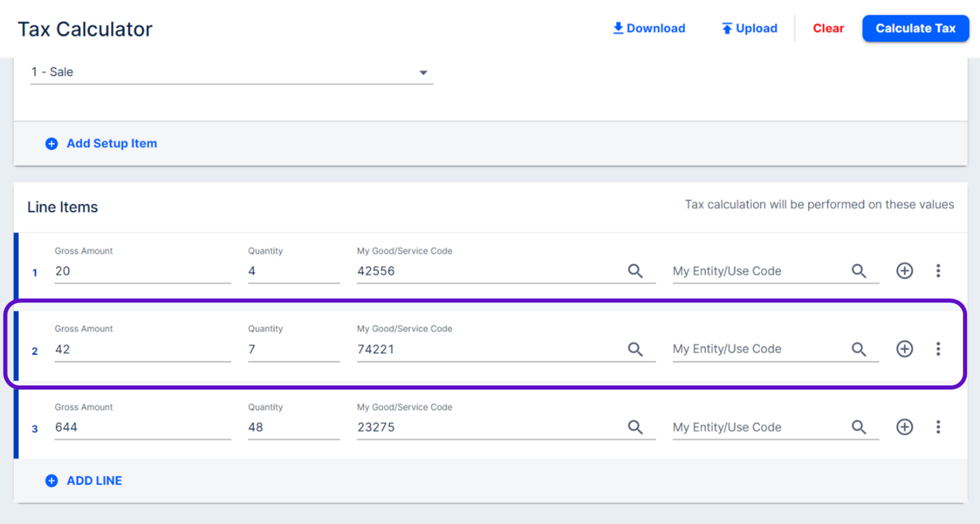This screenshot has height=524, width=980.
Task: Click the plus circle icon on line 2
Action: [905, 349]
